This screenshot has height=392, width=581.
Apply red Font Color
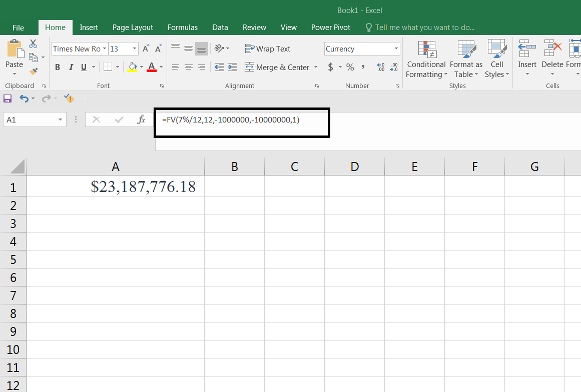point(152,67)
